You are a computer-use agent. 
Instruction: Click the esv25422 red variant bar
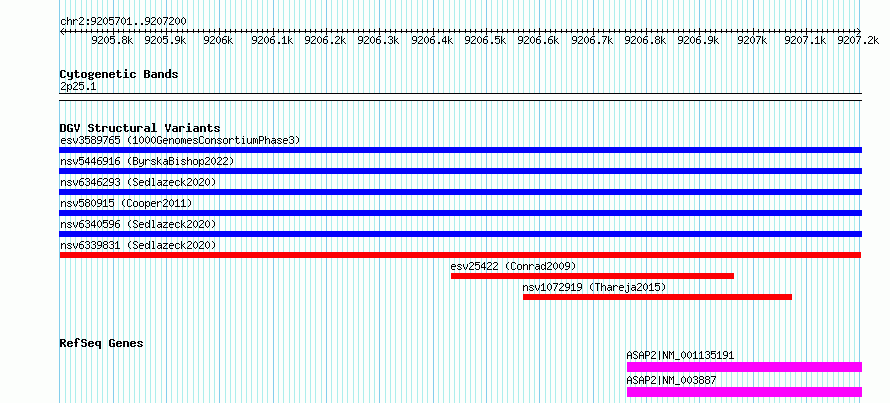[592, 276]
